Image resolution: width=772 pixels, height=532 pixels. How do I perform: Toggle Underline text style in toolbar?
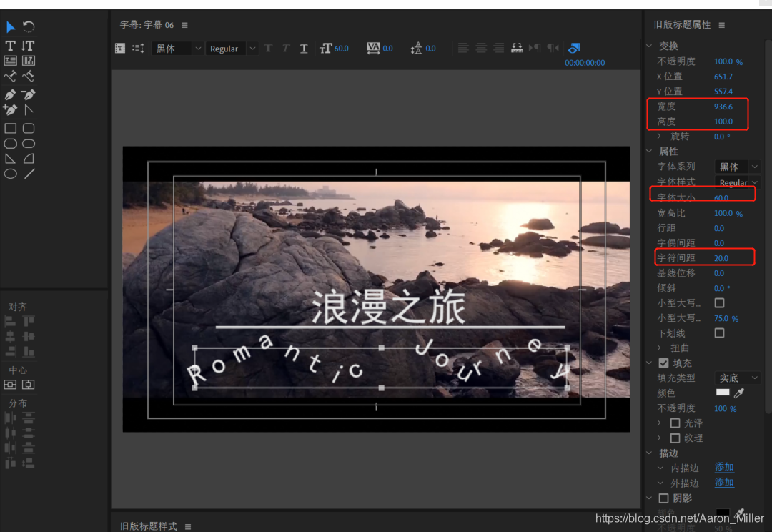[304, 49]
